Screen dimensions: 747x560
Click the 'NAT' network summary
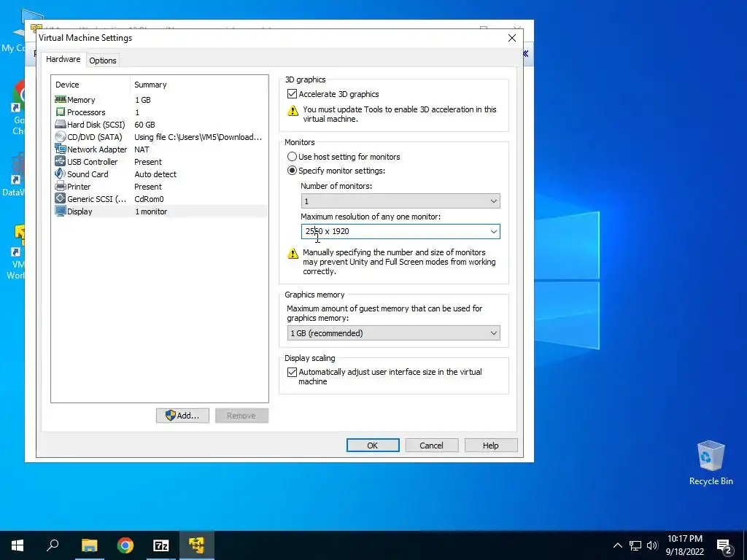pos(142,149)
